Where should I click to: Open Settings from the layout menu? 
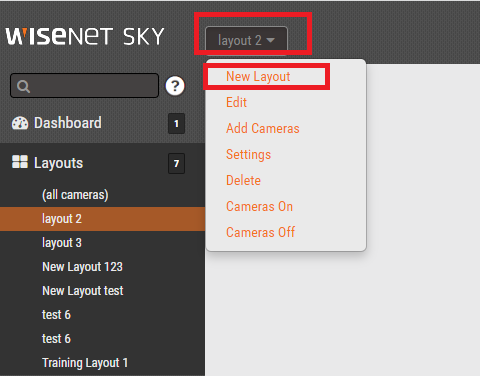[x=248, y=154]
